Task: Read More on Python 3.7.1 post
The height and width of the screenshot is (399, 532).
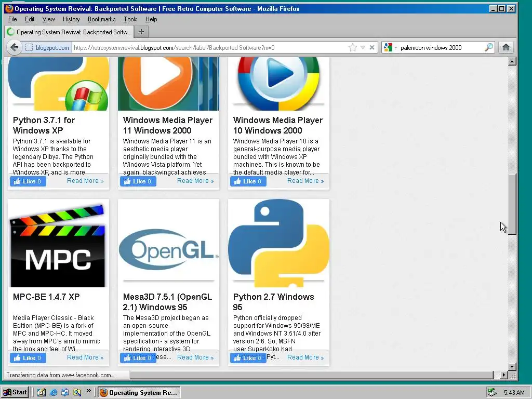Action: (x=85, y=181)
